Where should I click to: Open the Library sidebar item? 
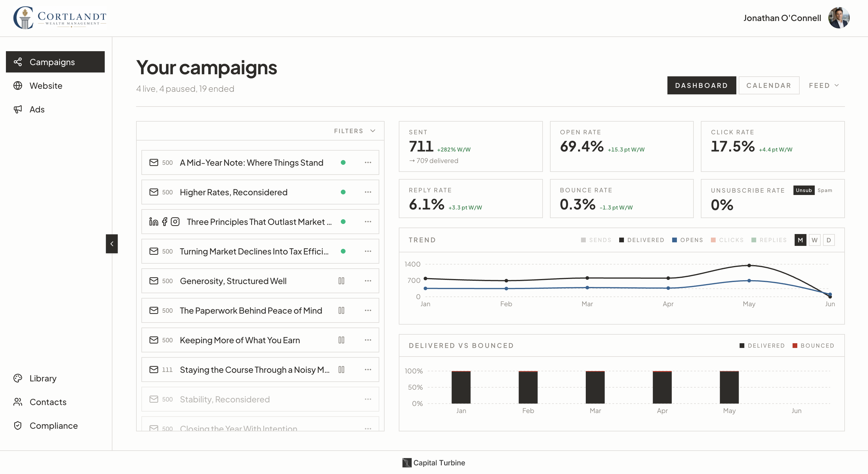55,378
